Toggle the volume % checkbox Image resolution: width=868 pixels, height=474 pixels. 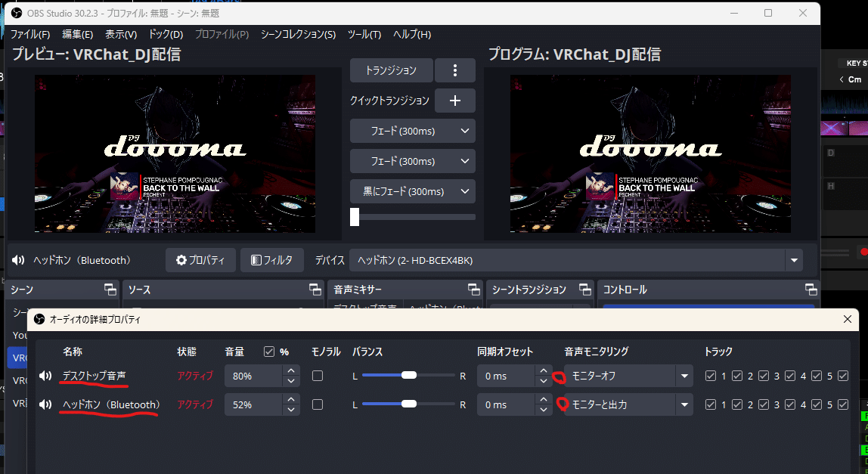269,352
